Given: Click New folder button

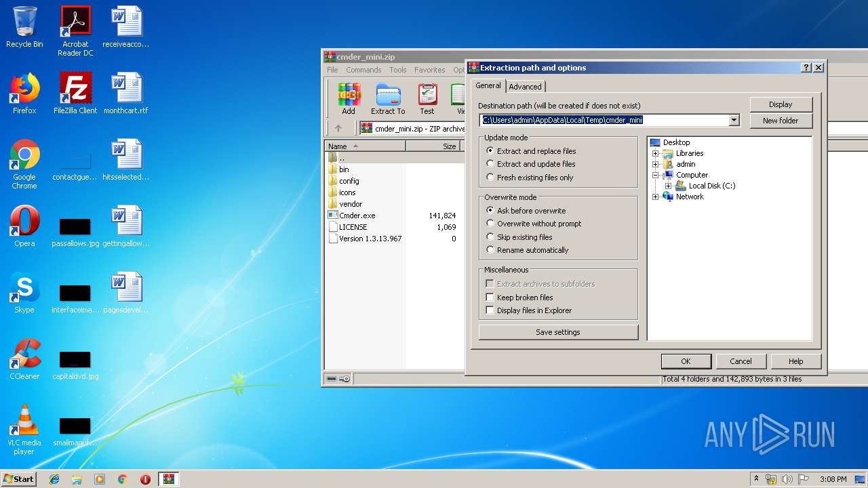Looking at the screenshot, I should (781, 121).
